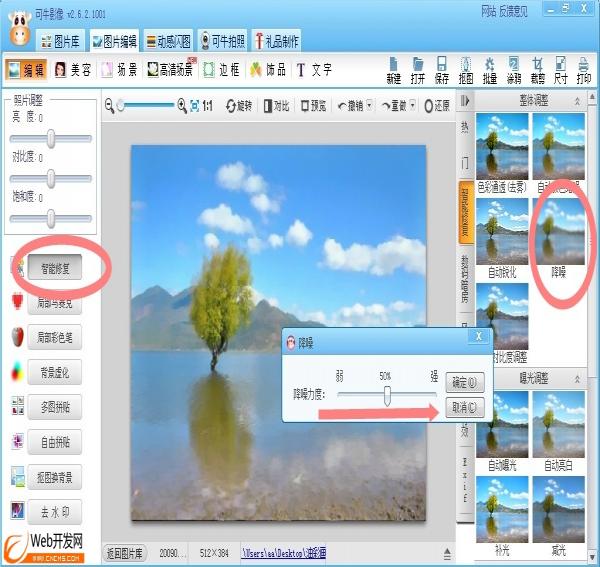Click the 降噪力度 strength slider handle
Screen dimensions: 600x567
click(x=385, y=396)
